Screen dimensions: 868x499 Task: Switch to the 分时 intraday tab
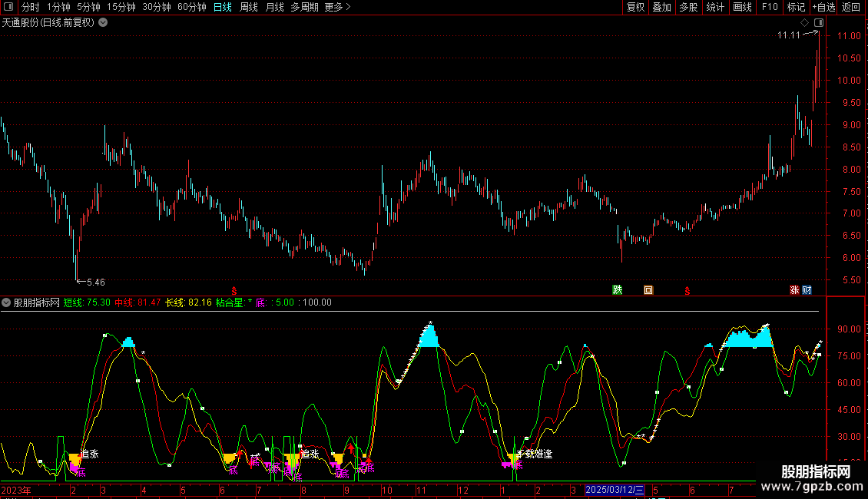(30, 7)
